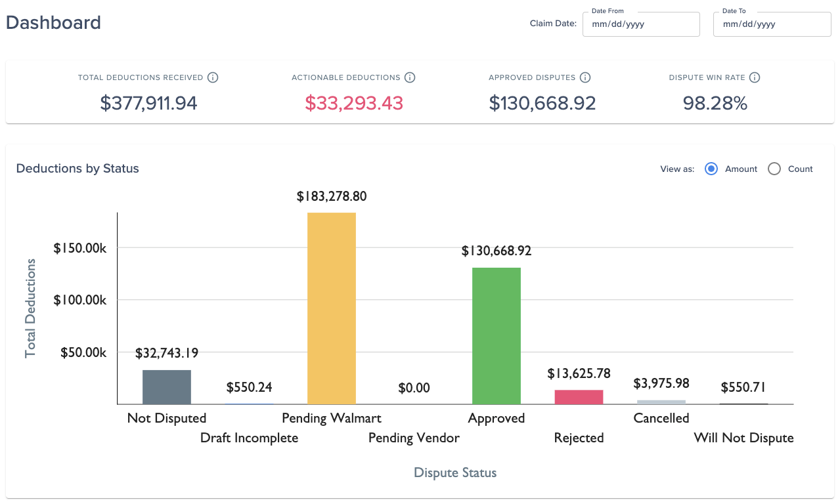Image resolution: width=840 pixels, height=504 pixels.
Task: Select the gray Not Disputed bar
Action: pos(167,387)
